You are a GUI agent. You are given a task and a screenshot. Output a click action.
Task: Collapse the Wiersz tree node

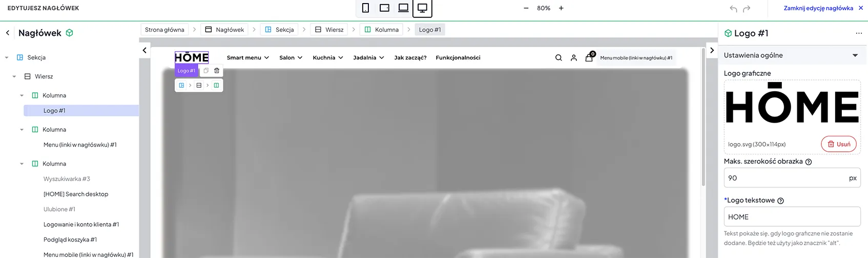14,76
